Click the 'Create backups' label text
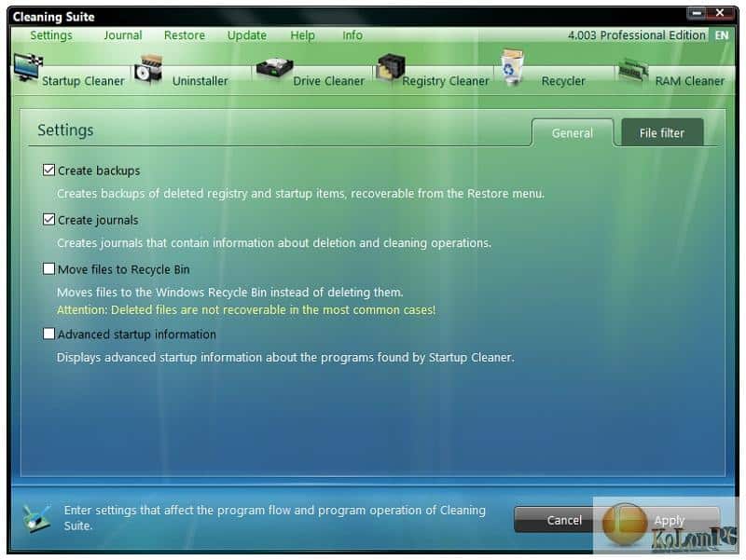The height and width of the screenshot is (560, 746). (x=99, y=171)
